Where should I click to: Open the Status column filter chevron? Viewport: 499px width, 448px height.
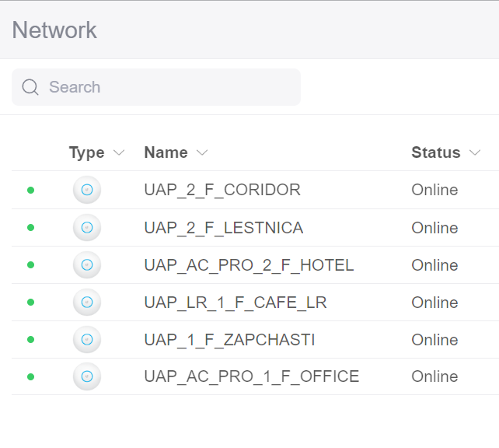tap(475, 153)
